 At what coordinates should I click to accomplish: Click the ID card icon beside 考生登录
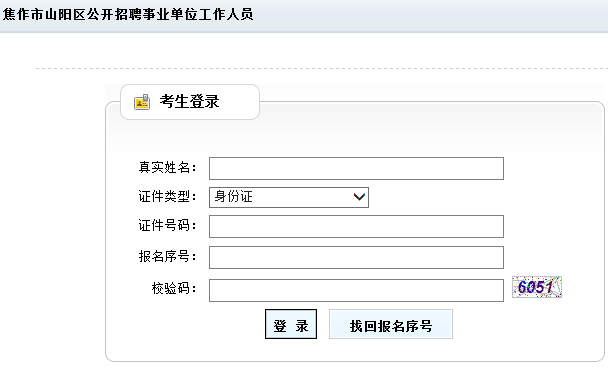[142, 102]
